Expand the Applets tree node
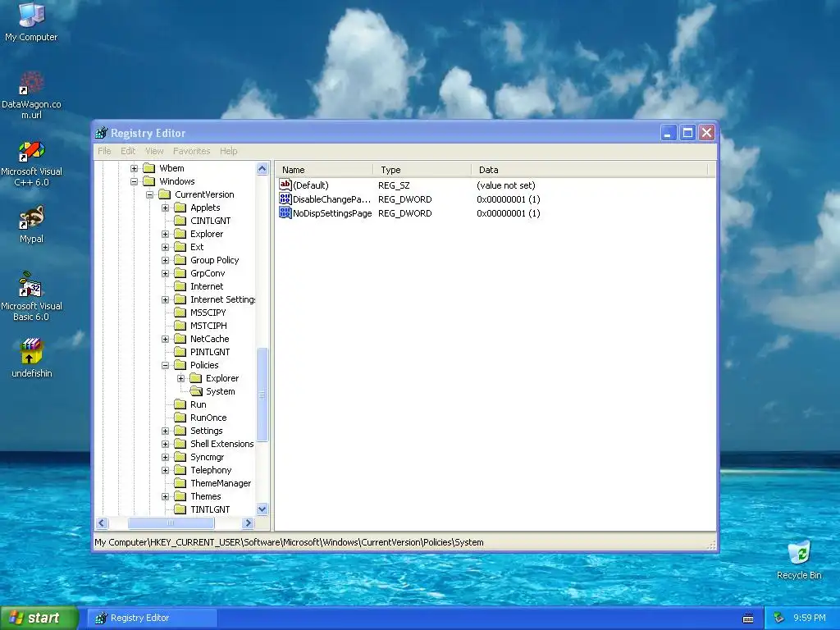This screenshot has width=840, height=630. [165, 208]
